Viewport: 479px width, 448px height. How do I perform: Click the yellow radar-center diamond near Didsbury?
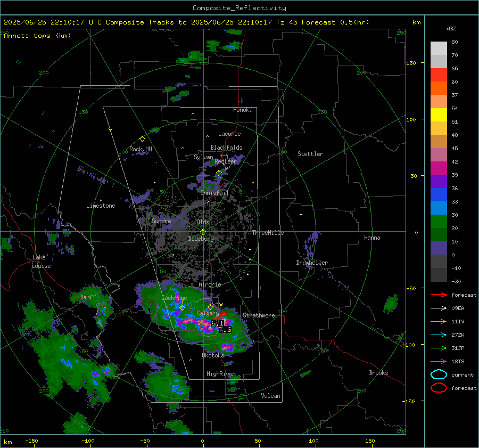pyautogui.click(x=203, y=232)
